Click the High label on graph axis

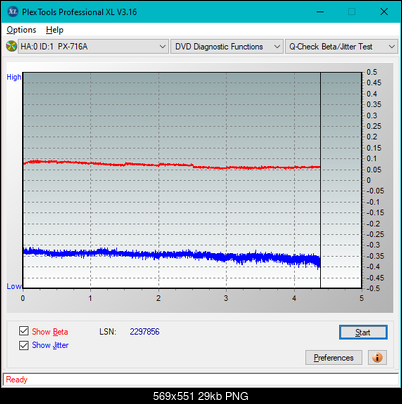14,77
